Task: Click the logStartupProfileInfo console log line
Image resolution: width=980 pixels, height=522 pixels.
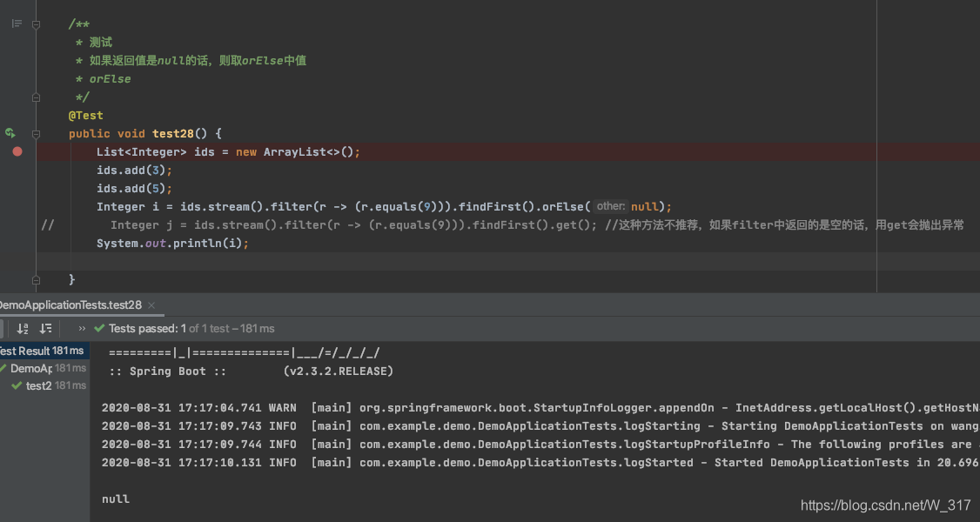Action: point(540,445)
